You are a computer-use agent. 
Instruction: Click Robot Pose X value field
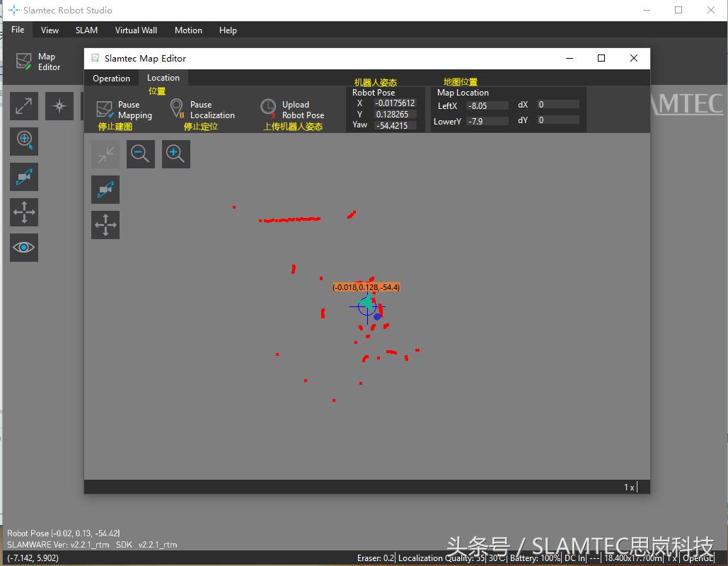[x=395, y=103]
